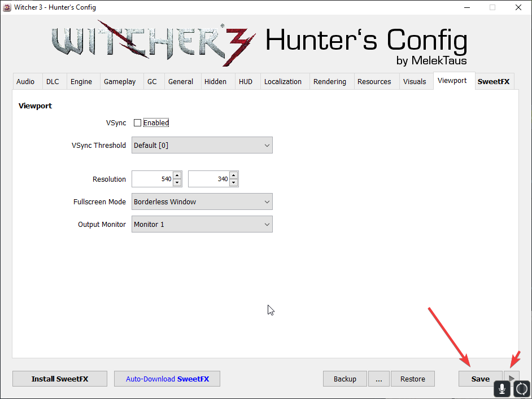The height and width of the screenshot is (399, 532).
Task: Switch to the Hidden tab
Action: pyautogui.click(x=218, y=81)
